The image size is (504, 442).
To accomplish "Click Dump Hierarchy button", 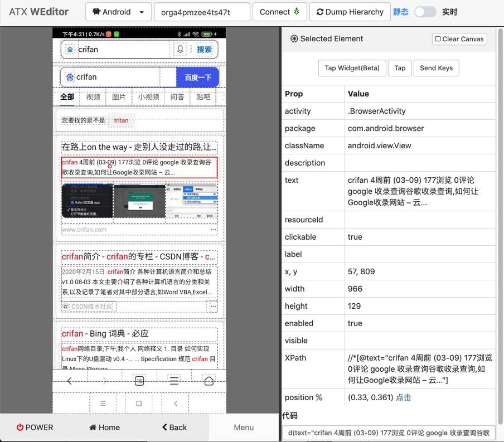I will (350, 12).
